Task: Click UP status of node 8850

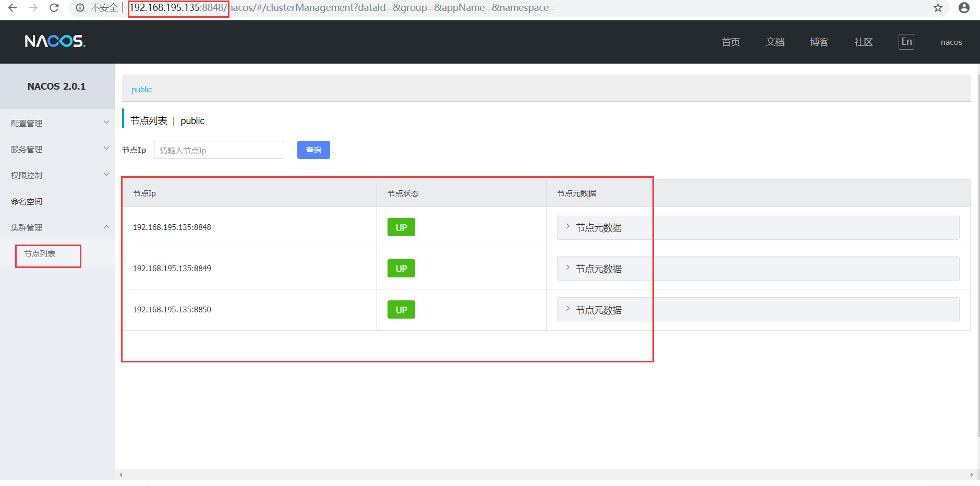Action: pyautogui.click(x=401, y=310)
